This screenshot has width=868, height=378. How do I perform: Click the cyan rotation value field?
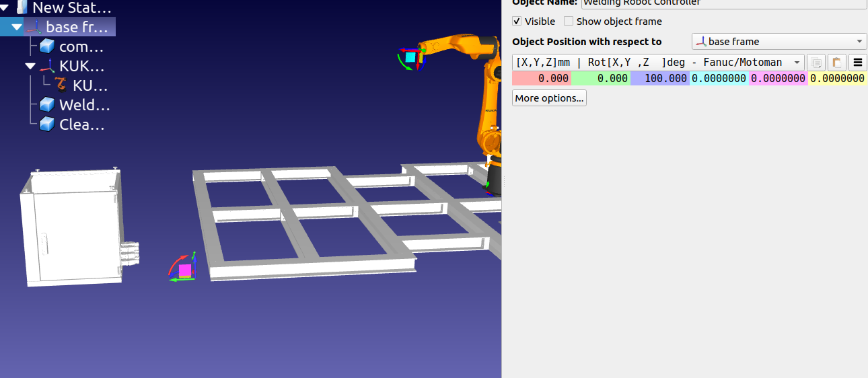pyautogui.click(x=719, y=79)
